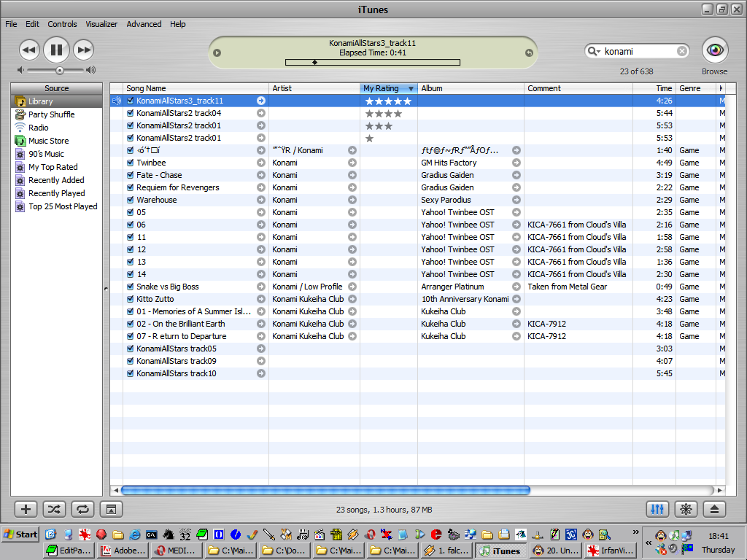
Task: Select the 90's Music playlist
Action: pos(46,154)
